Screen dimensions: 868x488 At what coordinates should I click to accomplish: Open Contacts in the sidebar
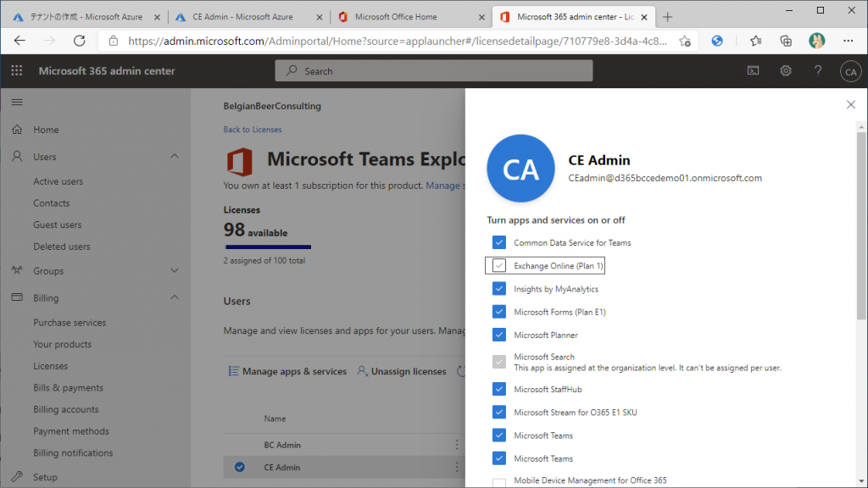point(52,203)
